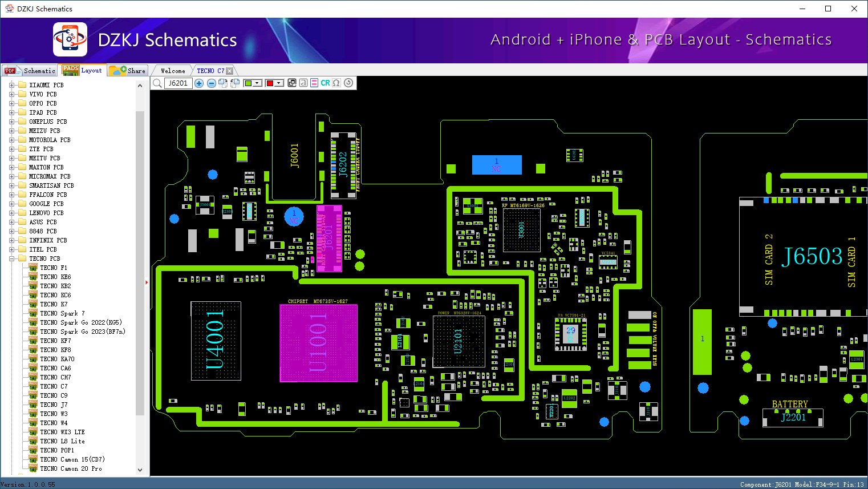Toggle the CR component display icon
The image size is (868, 489).
(x=325, y=83)
